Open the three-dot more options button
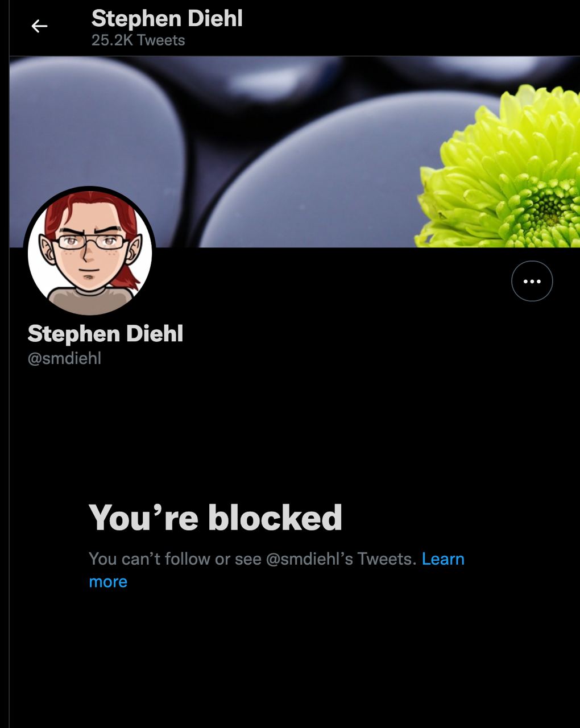The image size is (580, 728). coord(532,281)
